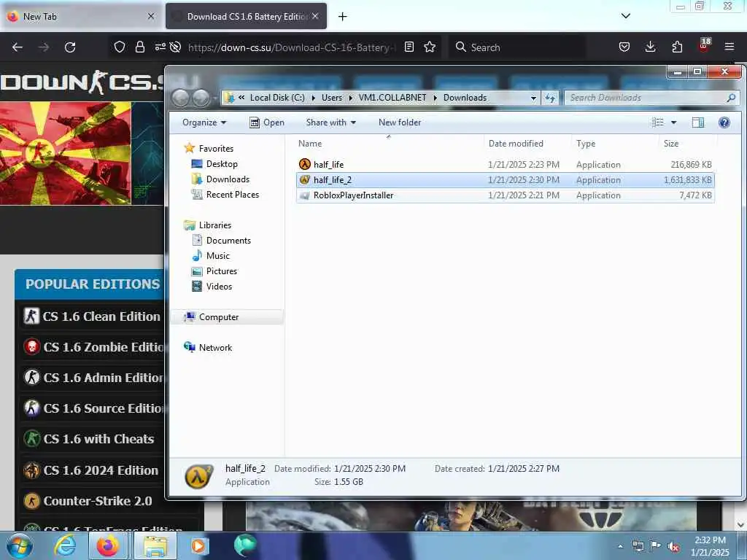Select Computer in the navigation pane
This screenshot has height=560, width=747.
219,317
